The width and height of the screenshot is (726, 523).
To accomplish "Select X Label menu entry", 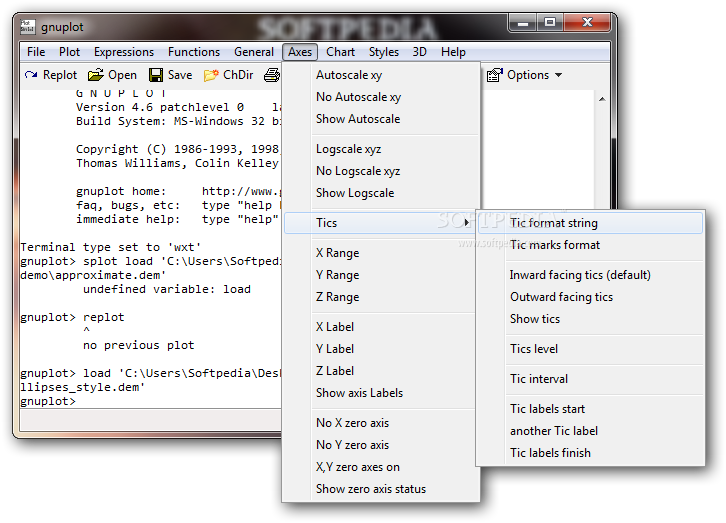I will pos(381,327).
